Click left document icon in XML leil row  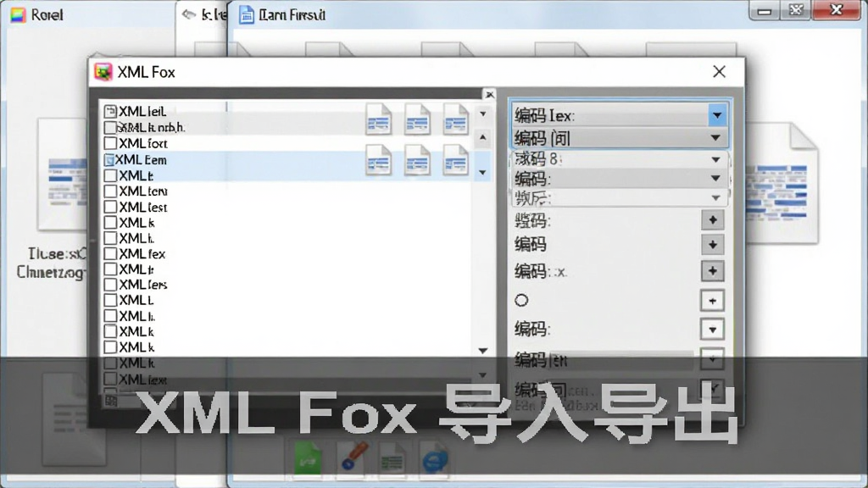coord(379,119)
